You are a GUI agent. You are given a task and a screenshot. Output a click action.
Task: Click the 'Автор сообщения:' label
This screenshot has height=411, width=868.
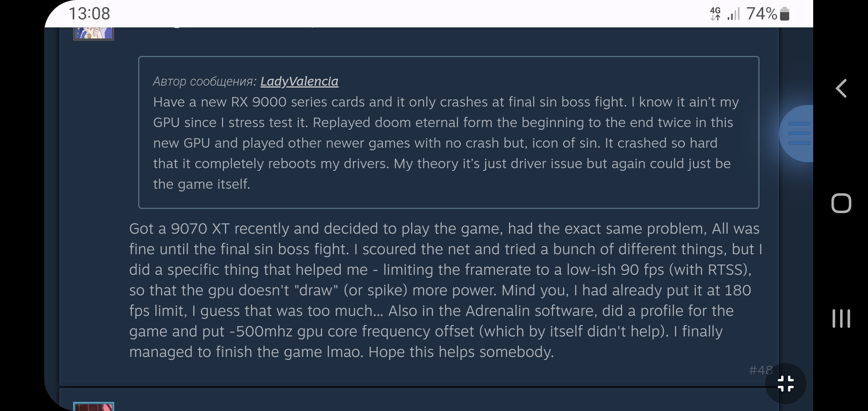coord(205,81)
